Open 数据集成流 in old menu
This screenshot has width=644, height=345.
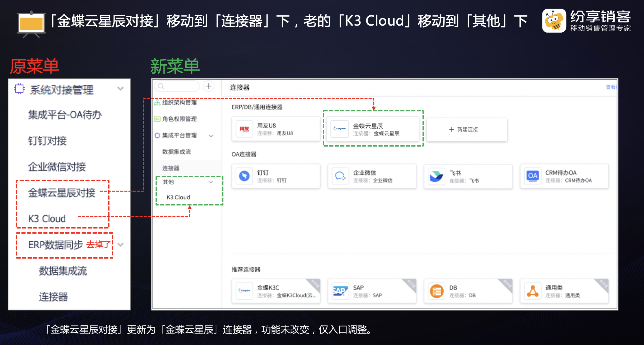point(63,271)
